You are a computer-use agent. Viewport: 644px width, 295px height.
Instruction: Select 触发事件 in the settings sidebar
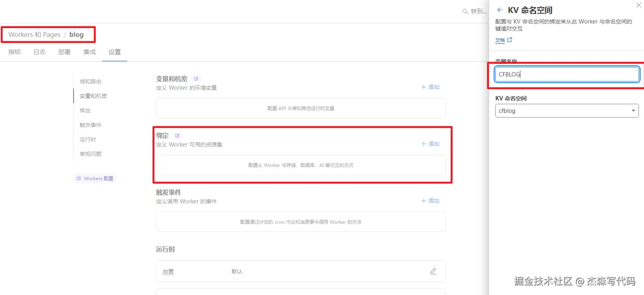pyautogui.click(x=90, y=125)
